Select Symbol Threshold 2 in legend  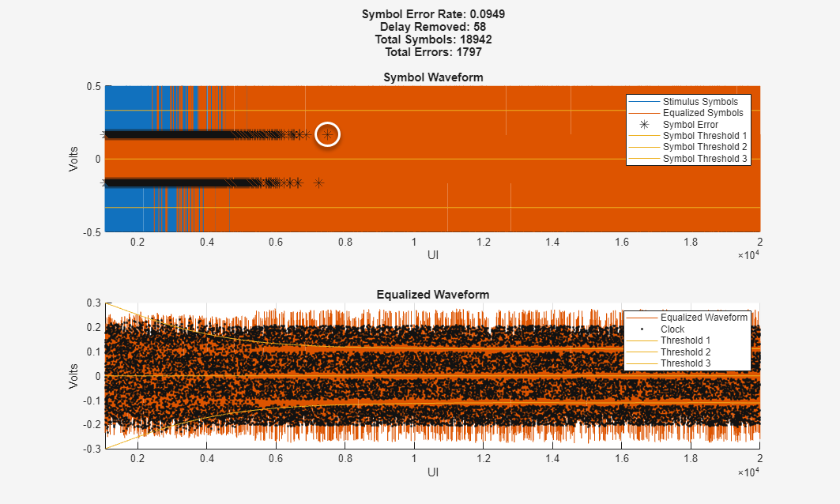[x=705, y=147]
